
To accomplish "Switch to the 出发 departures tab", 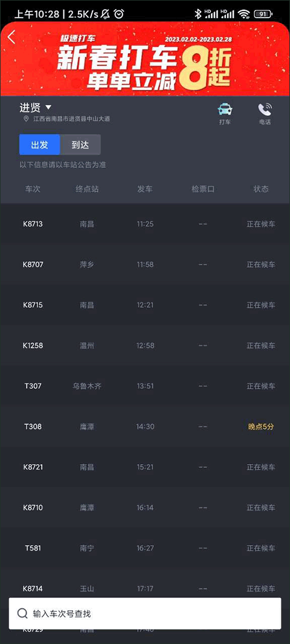I will [x=39, y=145].
